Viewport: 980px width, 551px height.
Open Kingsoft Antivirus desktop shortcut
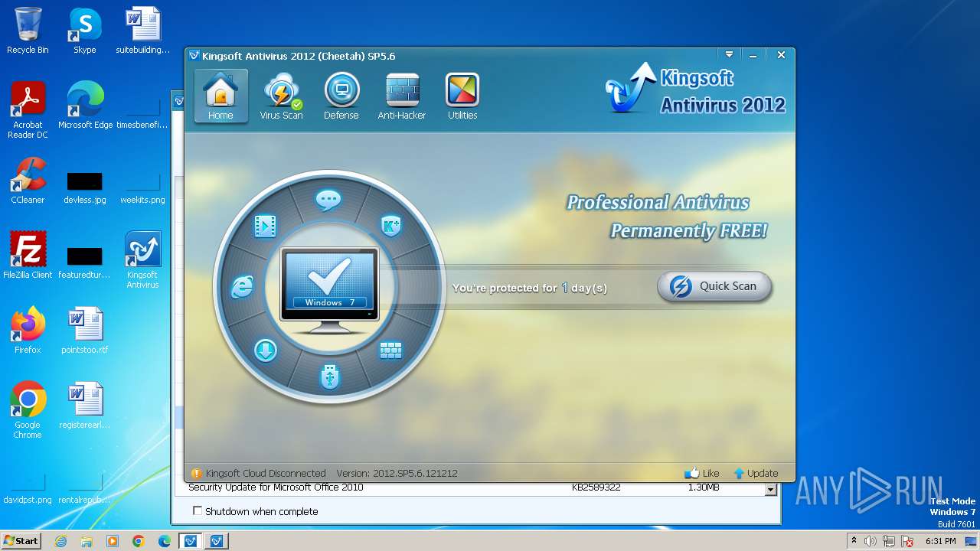[142, 260]
